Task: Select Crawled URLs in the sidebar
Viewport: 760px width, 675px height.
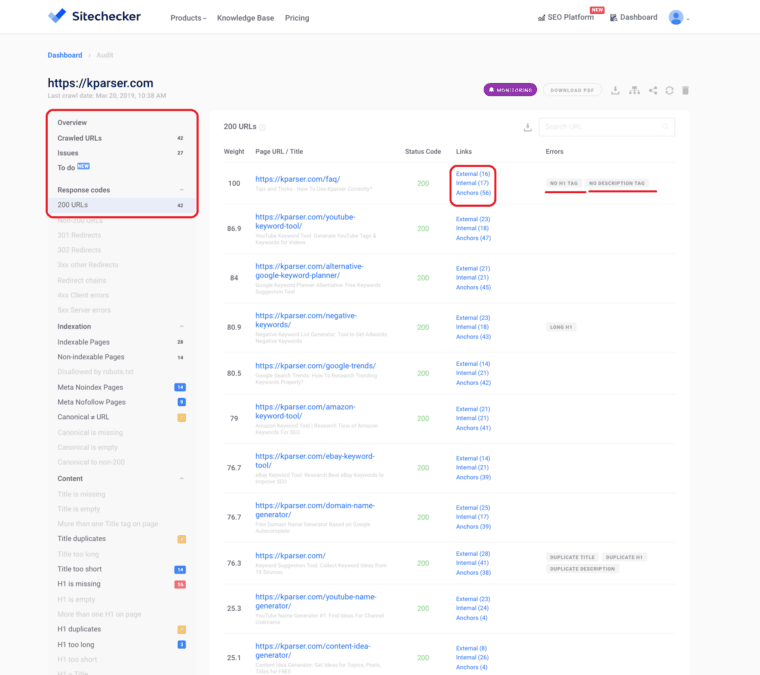Action: click(80, 138)
